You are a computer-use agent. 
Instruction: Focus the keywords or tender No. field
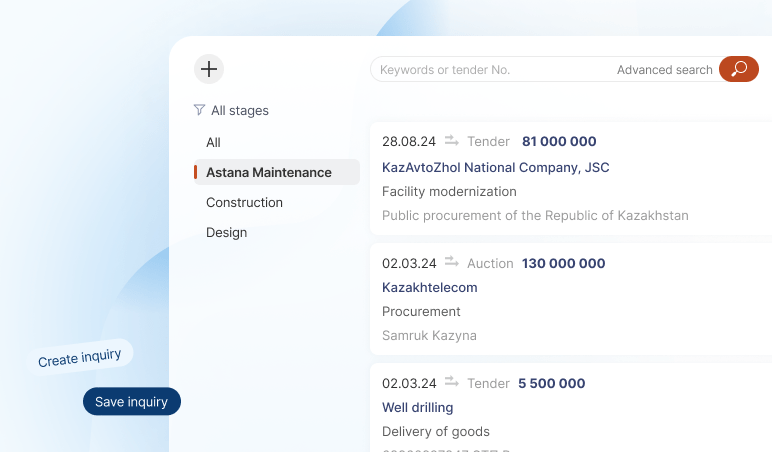pyautogui.click(x=490, y=70)
